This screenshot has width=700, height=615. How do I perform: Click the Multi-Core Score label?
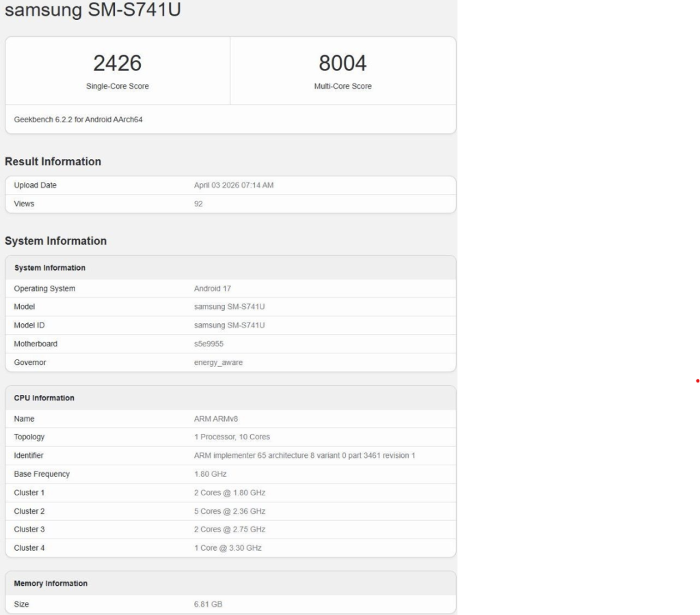coord(342,86)
